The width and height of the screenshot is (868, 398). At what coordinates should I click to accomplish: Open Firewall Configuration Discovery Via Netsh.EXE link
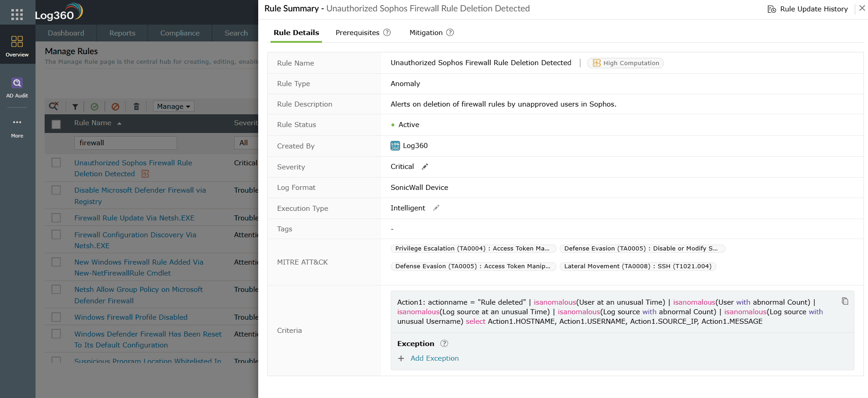pyautogui.click(x=135, y=240)
